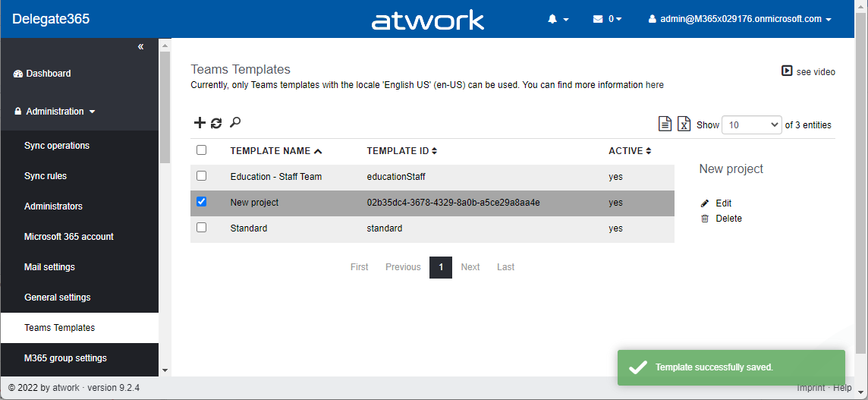Click the Delegate365 brand title
Viewport: 868px width, 400px height.
51,19
